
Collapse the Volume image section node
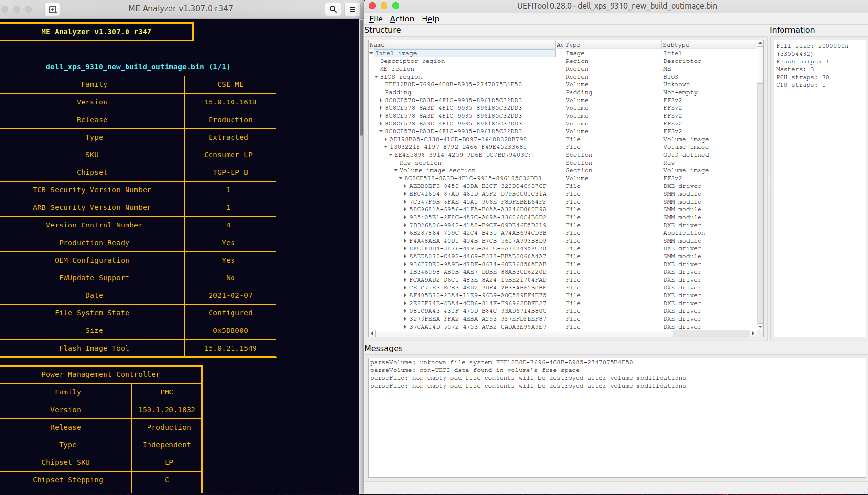[396, 170]
